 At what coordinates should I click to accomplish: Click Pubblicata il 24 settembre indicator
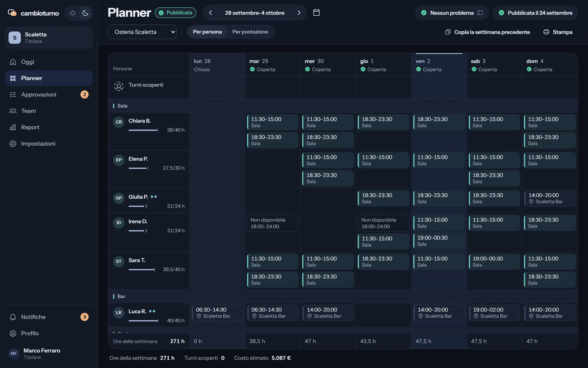point(535,13)
